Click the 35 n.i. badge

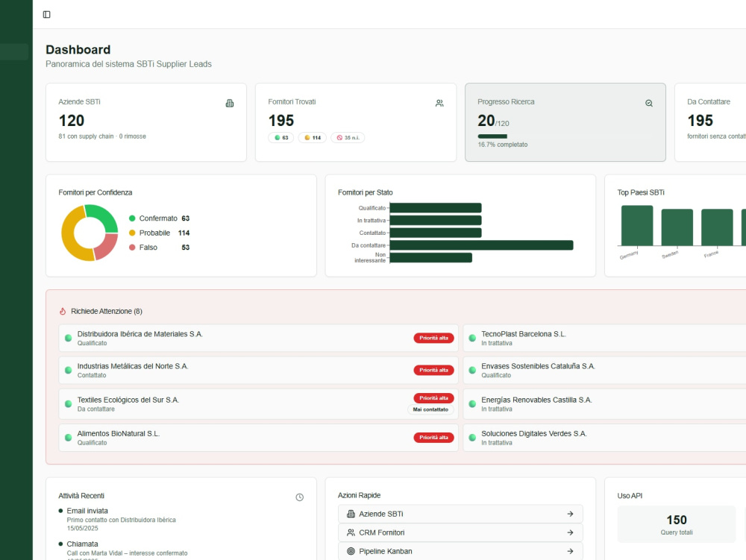[348, 138]
